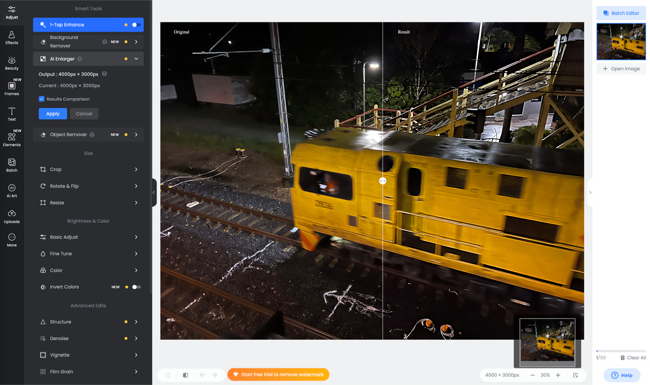Viewport: 650px width, 385px height.
Task: Click the undo arrow
Action: coord(203,375)
